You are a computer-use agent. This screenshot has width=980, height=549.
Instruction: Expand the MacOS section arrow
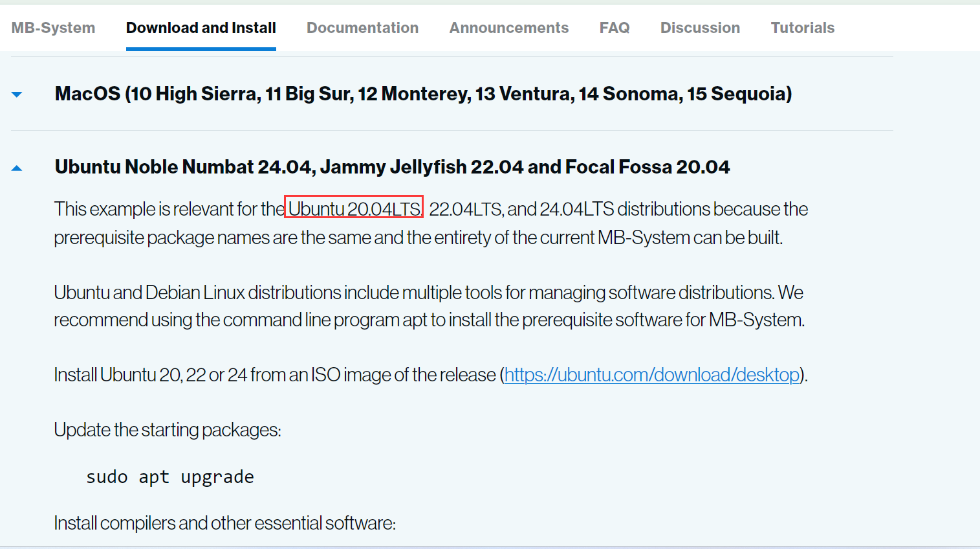click(17, 95)
